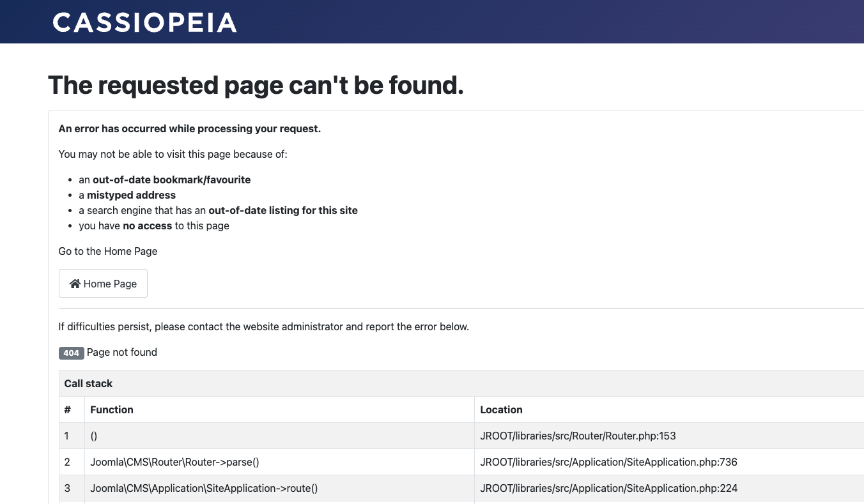Click the Call stack table header
The image size is (864, 504).
(x=88, y=383)
